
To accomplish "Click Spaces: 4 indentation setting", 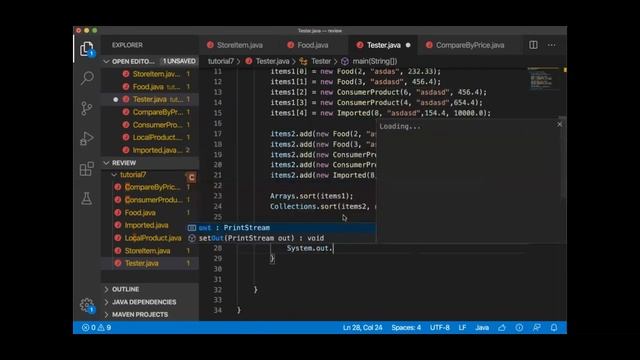I will pyautogui.click(x=406, y=327).
